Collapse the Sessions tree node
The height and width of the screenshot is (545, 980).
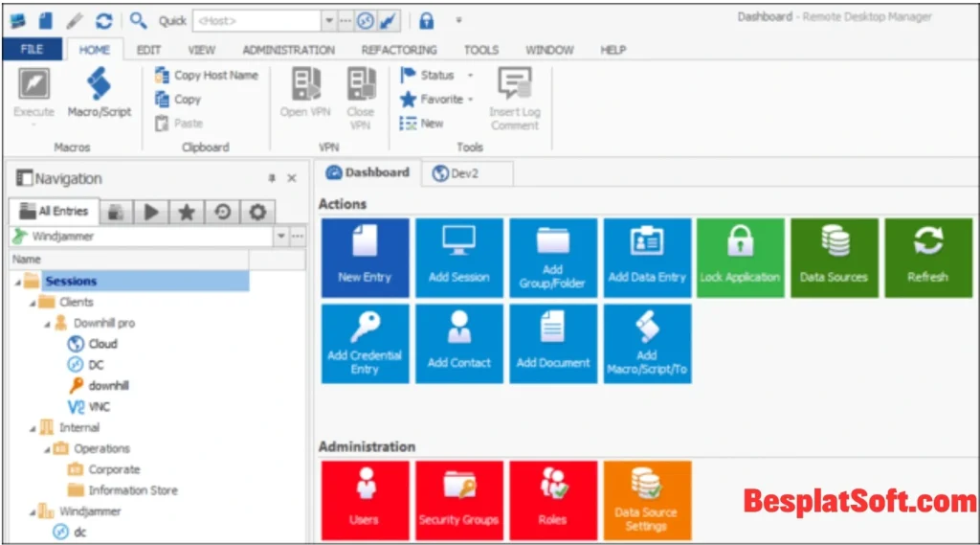click(17, 282)
